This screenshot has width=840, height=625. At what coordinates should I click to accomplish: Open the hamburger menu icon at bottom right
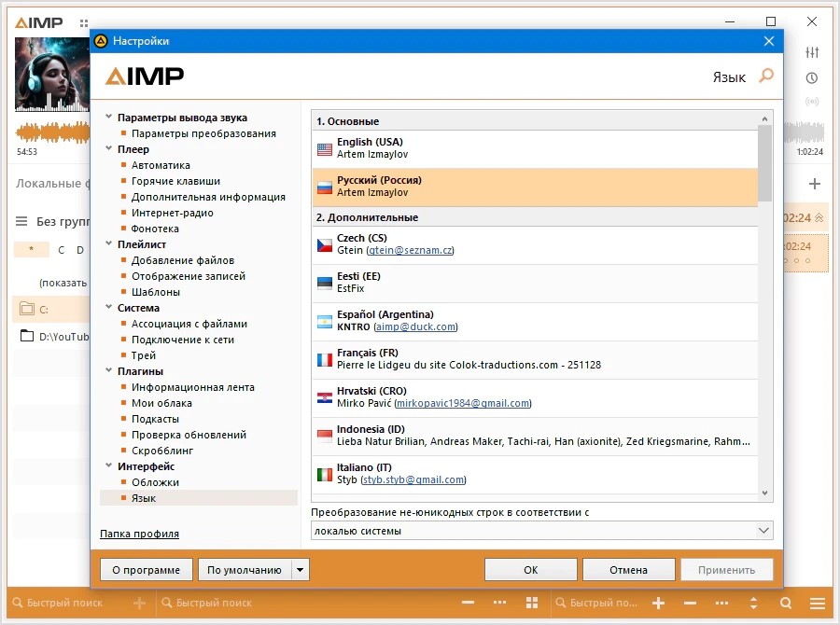[817, 603]
